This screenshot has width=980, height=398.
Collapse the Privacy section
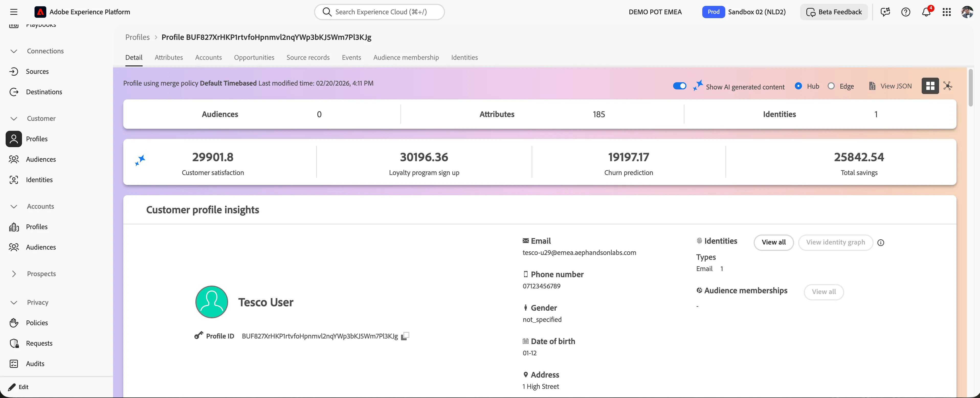point(14,302)
